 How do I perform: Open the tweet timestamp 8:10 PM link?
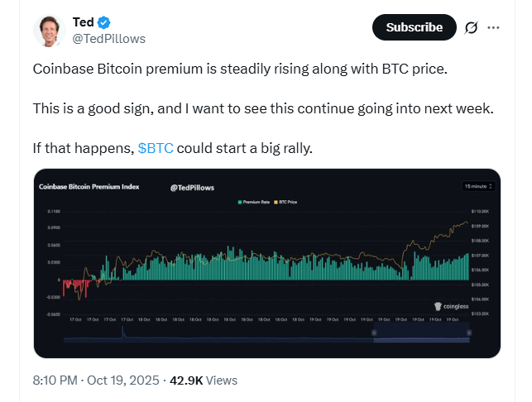coord(53,380)
